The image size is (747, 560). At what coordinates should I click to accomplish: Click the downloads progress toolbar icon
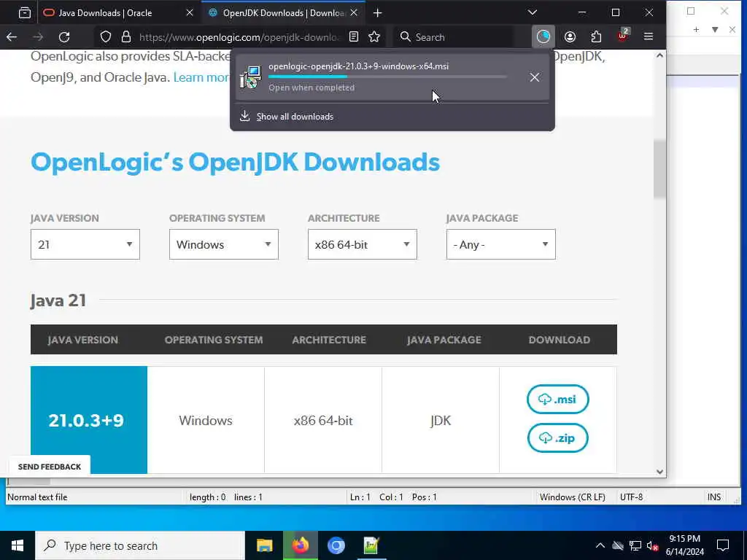543,36
